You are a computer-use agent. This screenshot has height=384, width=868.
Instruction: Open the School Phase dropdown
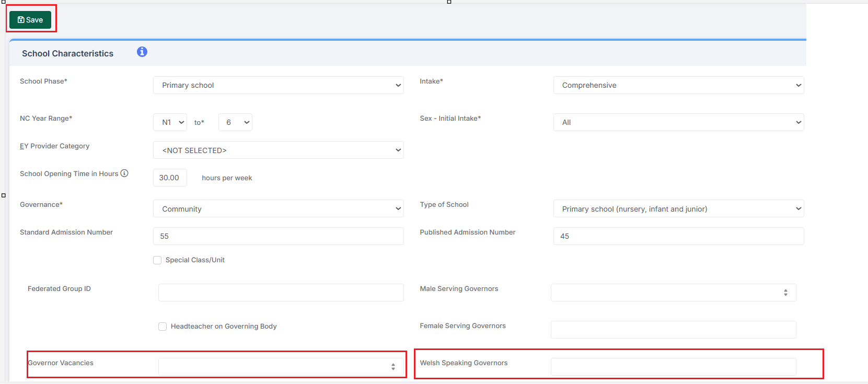[278, 85]
